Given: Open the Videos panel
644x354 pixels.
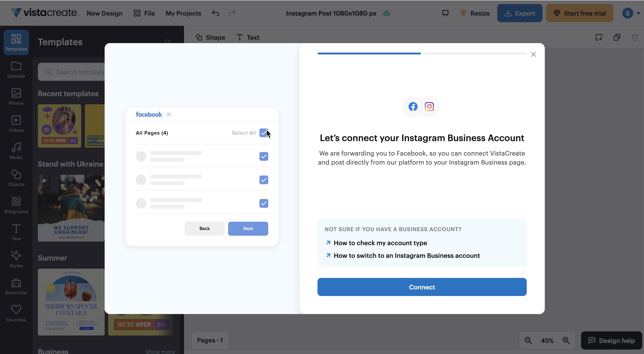Looking at the screenshot, I should point(16,124).
